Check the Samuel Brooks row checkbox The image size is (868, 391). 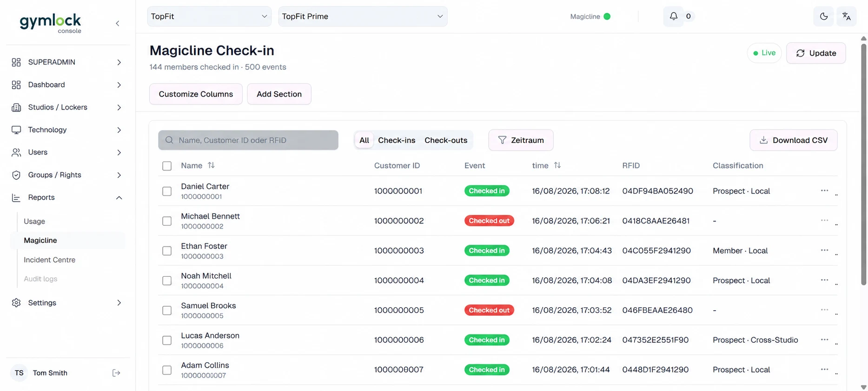point(167,310)
